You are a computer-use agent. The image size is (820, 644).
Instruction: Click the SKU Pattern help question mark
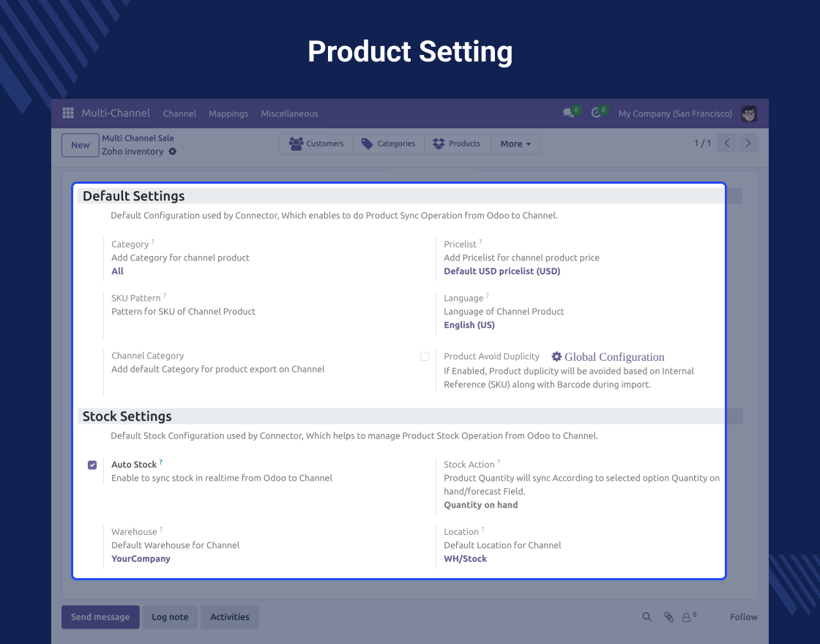click(165, 296)
